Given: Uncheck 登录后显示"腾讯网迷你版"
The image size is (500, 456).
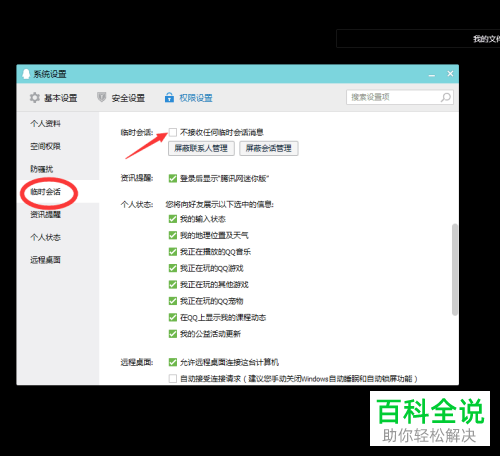Looking at the screenshot, I should coord(173,178).
